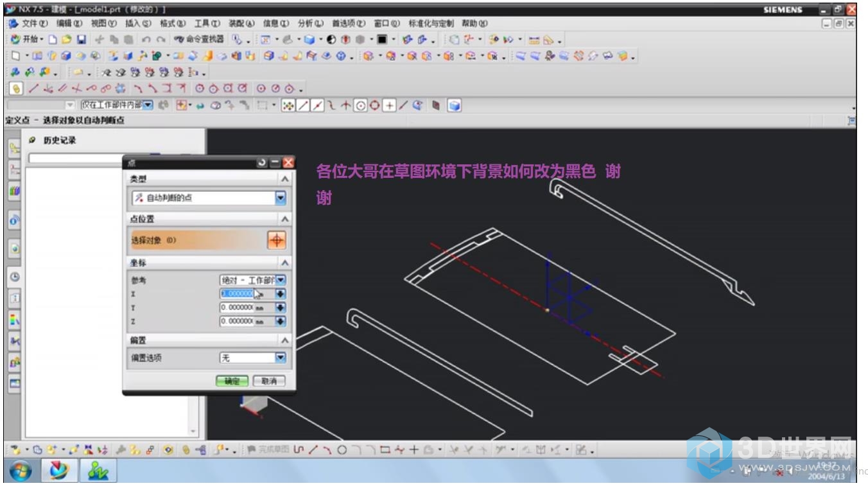The image size is (868, 488).
Task: Click the Windows Start orb
Action: [x=21, y=472]
